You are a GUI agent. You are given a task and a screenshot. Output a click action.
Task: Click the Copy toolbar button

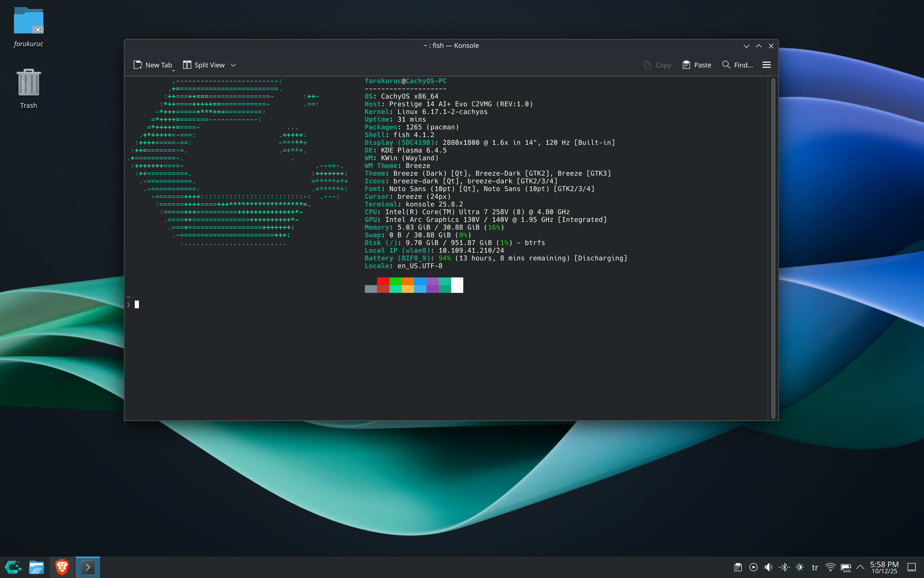[x=657, y=65]
